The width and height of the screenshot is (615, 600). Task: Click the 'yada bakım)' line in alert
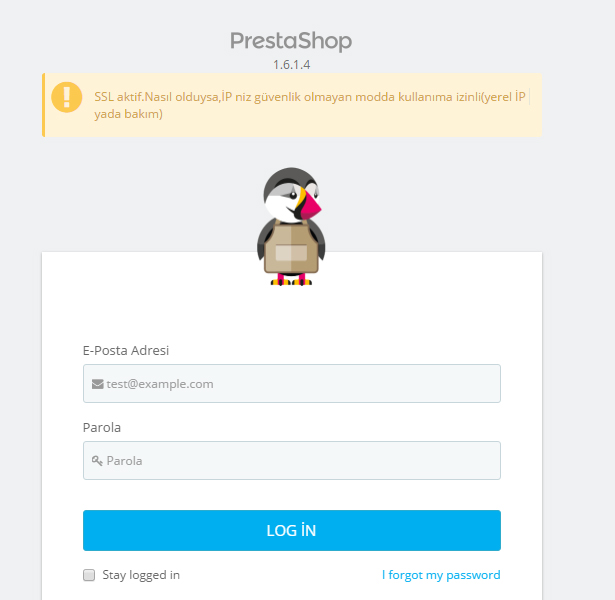(128, 114)
